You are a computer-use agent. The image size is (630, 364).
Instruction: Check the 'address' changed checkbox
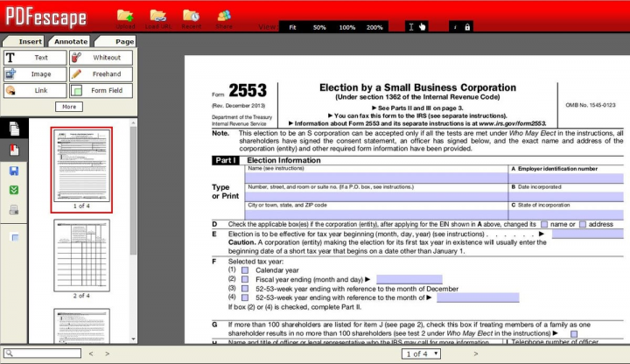[x=583, y=224]
